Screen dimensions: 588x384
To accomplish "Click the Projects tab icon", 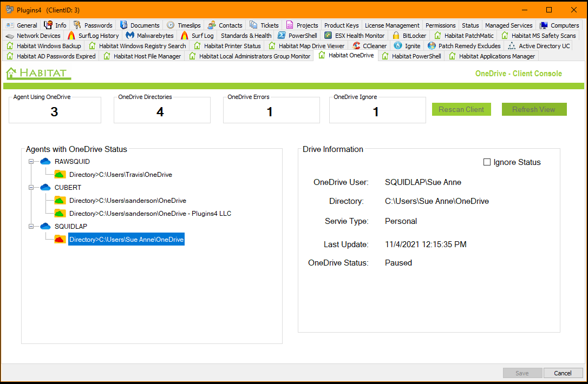I will 290,25.
